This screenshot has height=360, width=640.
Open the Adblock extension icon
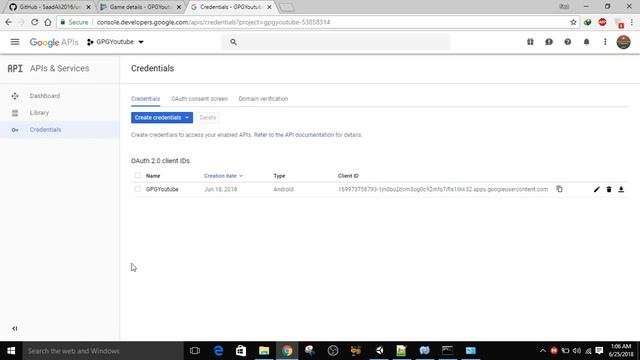point(602,22)
